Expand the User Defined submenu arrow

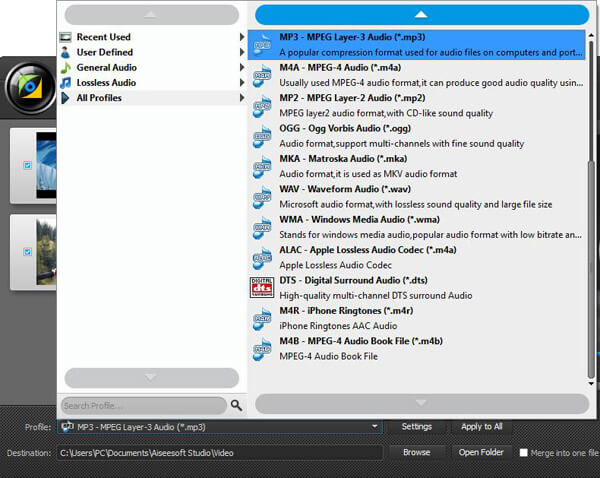pyautogui.click(x=241, y=52)
